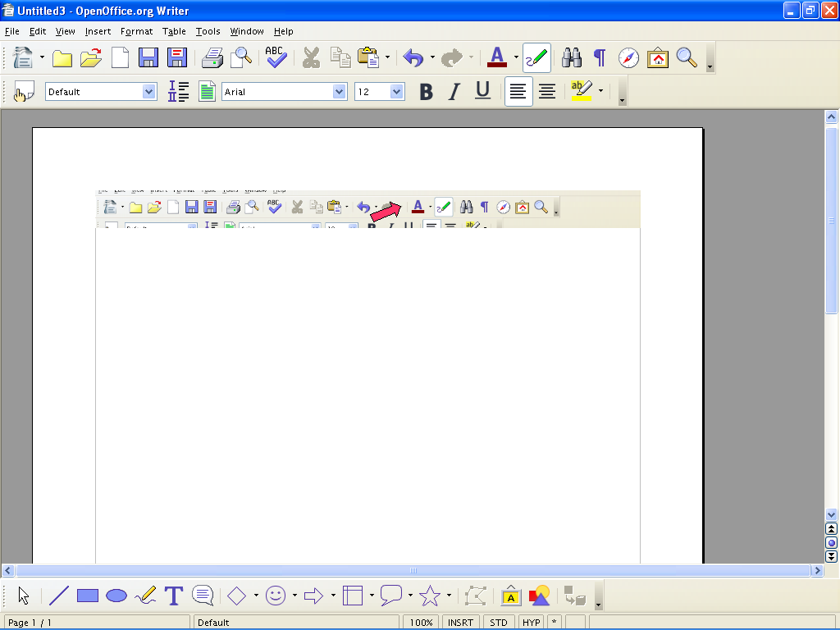
Task: Click the 100% zoom status field
Action: [422, 623]
